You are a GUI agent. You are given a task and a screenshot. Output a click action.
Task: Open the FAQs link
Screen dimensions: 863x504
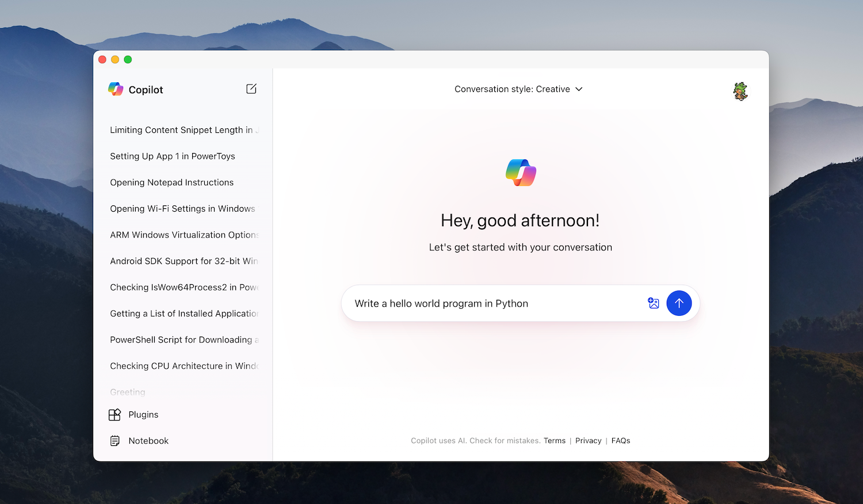(620, 440)
